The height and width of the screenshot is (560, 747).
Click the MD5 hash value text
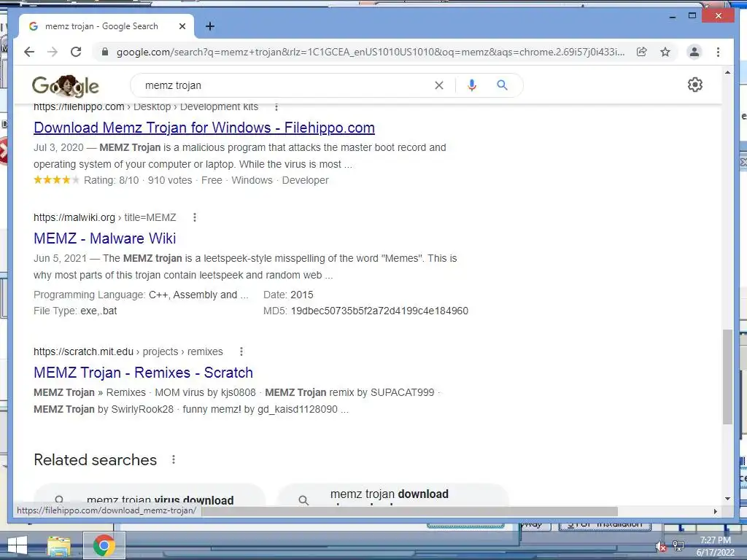(x=379, y=311)
